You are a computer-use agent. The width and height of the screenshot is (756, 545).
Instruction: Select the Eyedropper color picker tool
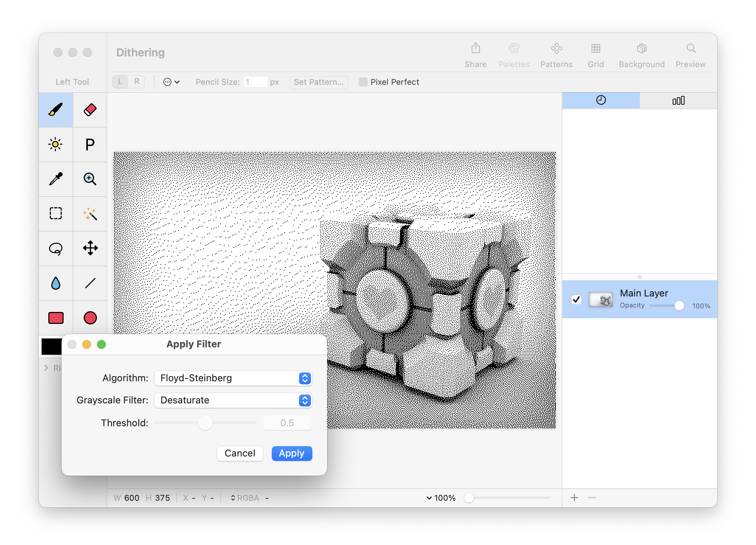[x=56, y=179]
